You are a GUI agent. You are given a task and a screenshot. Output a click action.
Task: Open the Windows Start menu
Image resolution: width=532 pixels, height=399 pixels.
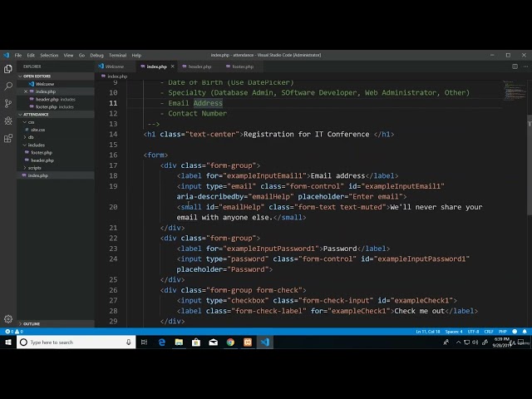pos(8,342)
